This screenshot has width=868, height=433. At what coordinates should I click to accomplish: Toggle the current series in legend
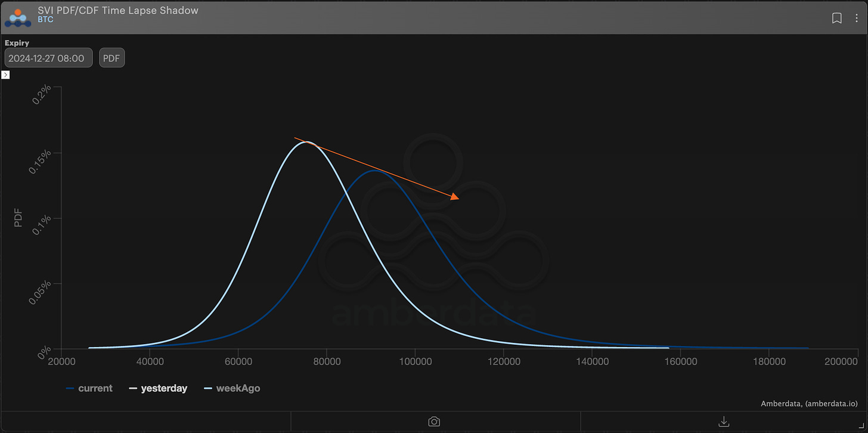(x=89, y=388)
